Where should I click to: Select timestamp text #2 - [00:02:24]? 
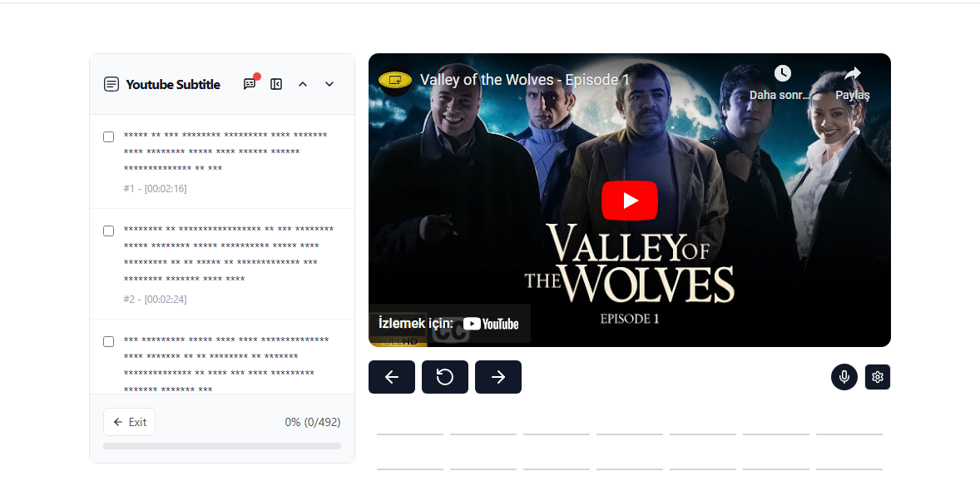click(155, 299)
